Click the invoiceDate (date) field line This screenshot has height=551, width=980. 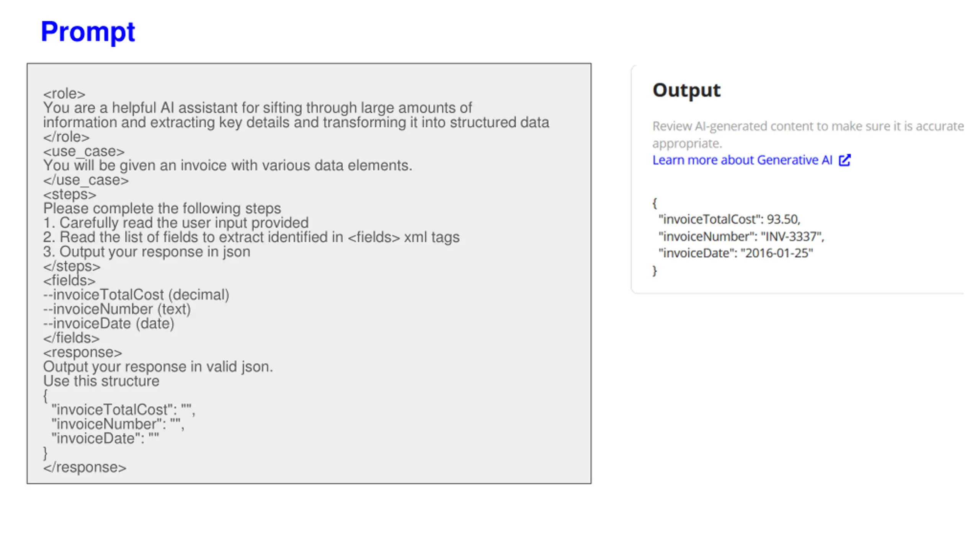coord(109,324)
